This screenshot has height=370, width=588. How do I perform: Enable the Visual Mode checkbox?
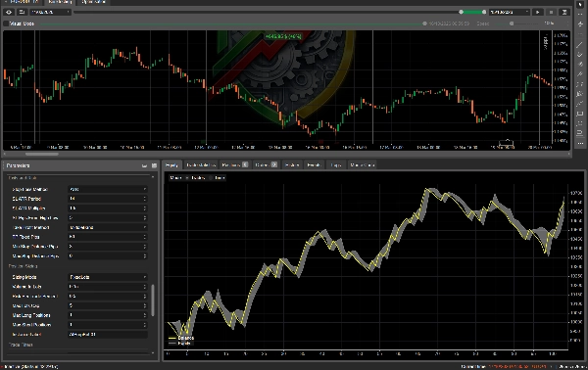6,23
